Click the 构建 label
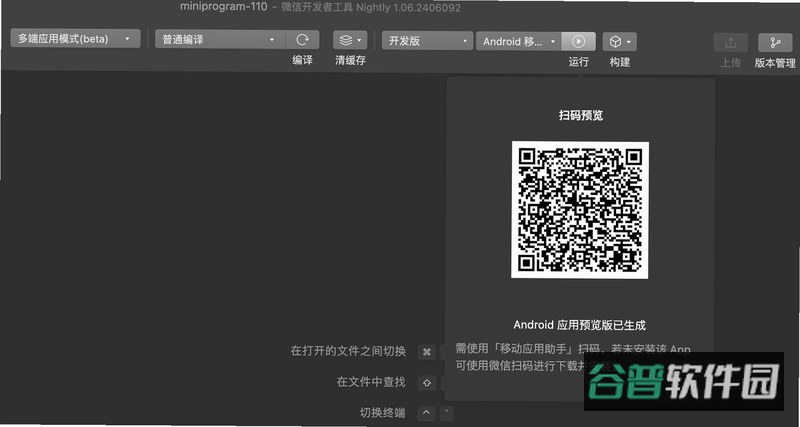Viewport: 800px width, 427px height. [620, 62]
